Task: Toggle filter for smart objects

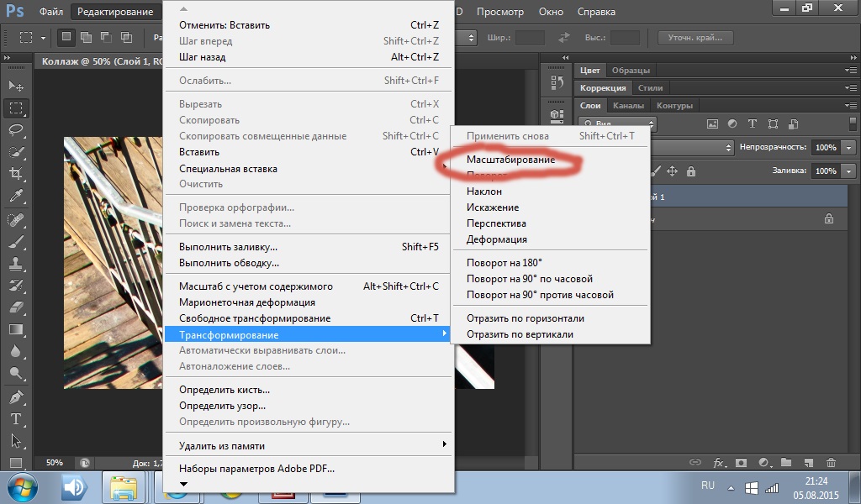Action: point(793,124)
